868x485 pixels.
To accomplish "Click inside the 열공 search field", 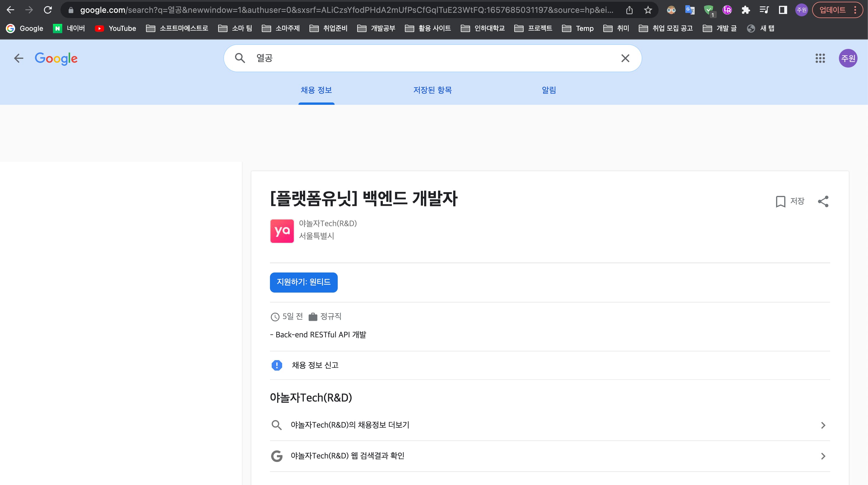I will tap(431, 58).
